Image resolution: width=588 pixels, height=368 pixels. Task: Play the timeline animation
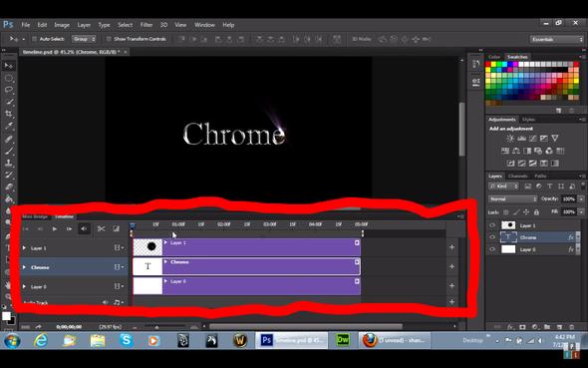[55, 228]
